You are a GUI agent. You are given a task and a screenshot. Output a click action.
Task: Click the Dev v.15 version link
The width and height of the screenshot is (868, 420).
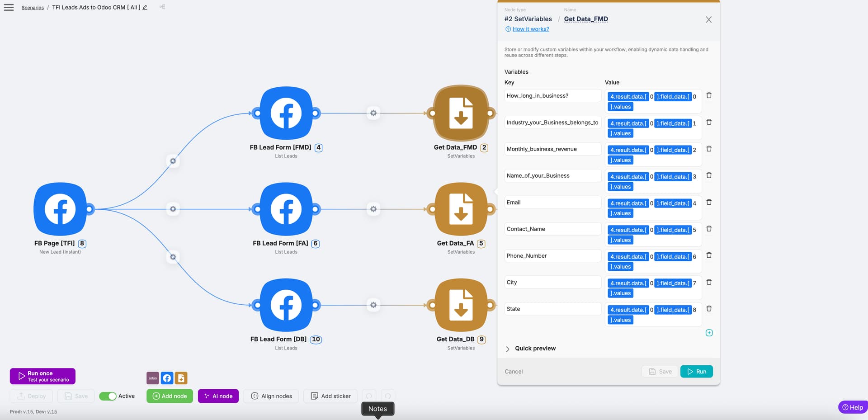click(x=52, y=412)
